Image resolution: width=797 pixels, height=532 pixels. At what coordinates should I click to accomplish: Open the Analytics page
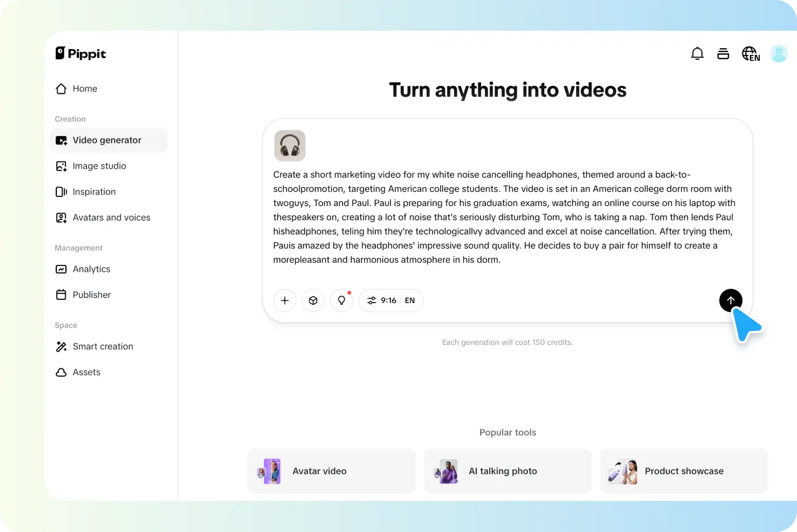click(x=91, y=269)
